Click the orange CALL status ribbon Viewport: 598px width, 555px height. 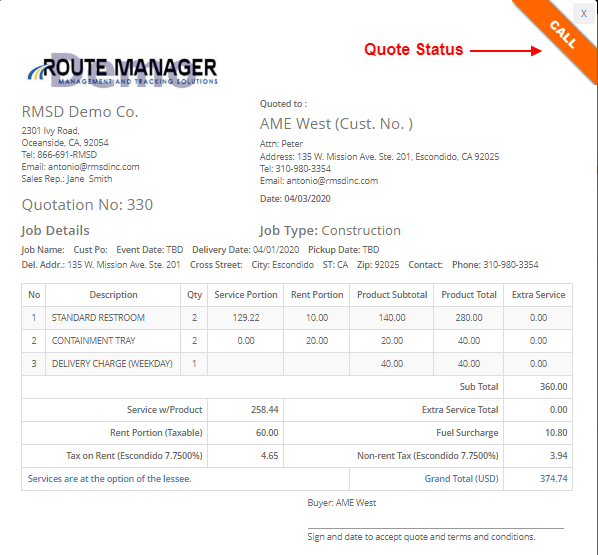click(x=562, y=35)
